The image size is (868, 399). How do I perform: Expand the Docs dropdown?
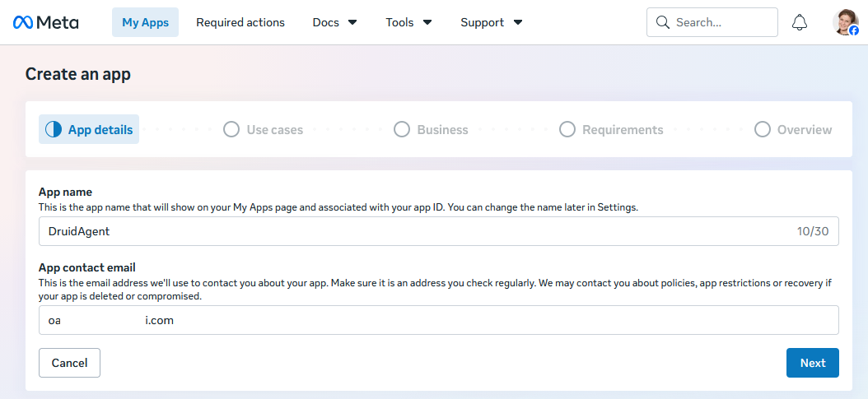335,22
